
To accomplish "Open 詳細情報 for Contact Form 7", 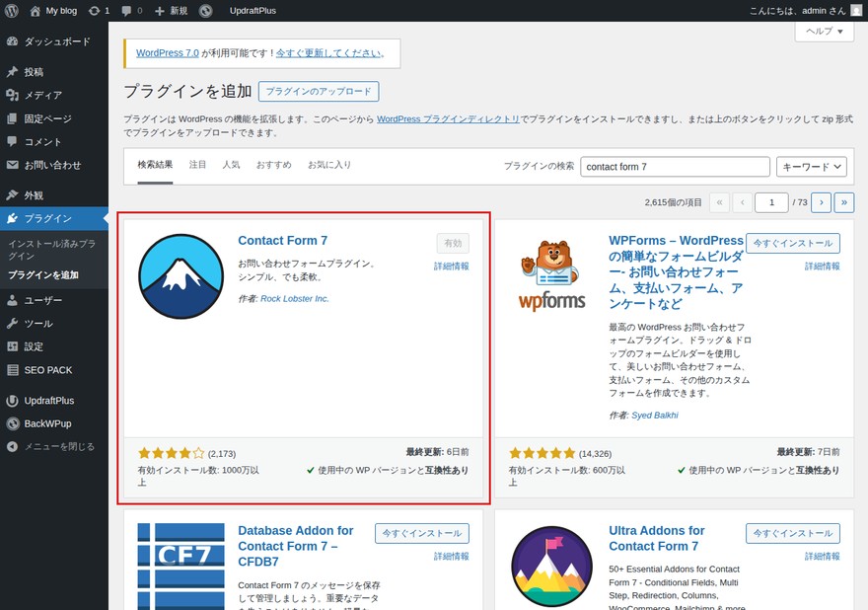I will (451, 267).
